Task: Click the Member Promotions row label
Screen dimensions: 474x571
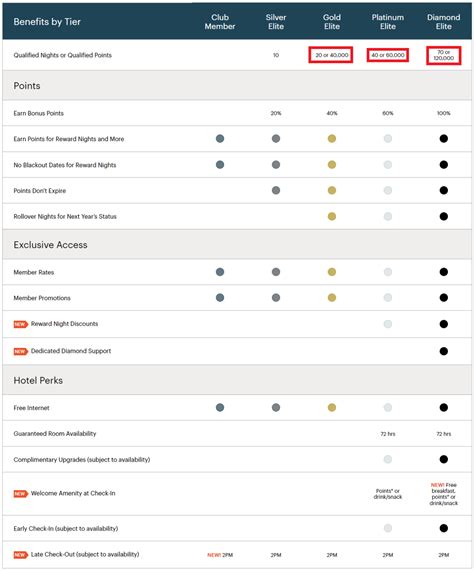Action: 42,298
